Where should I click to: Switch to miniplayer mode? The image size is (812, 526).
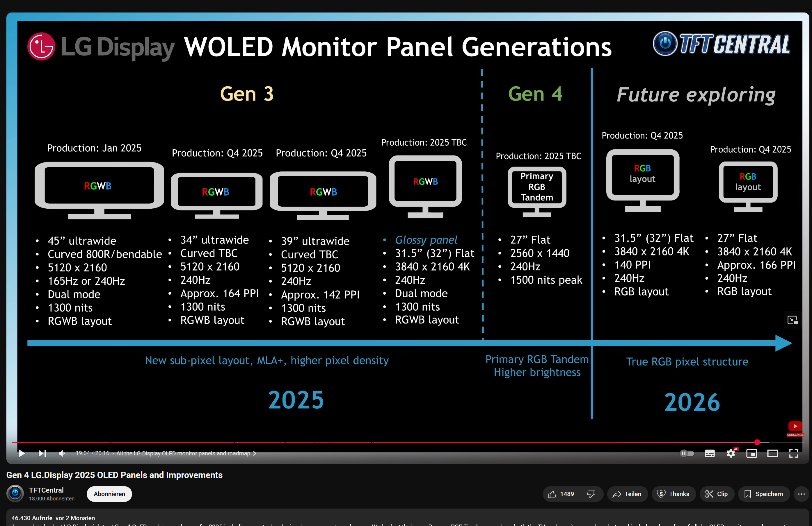tap(752, 453)
